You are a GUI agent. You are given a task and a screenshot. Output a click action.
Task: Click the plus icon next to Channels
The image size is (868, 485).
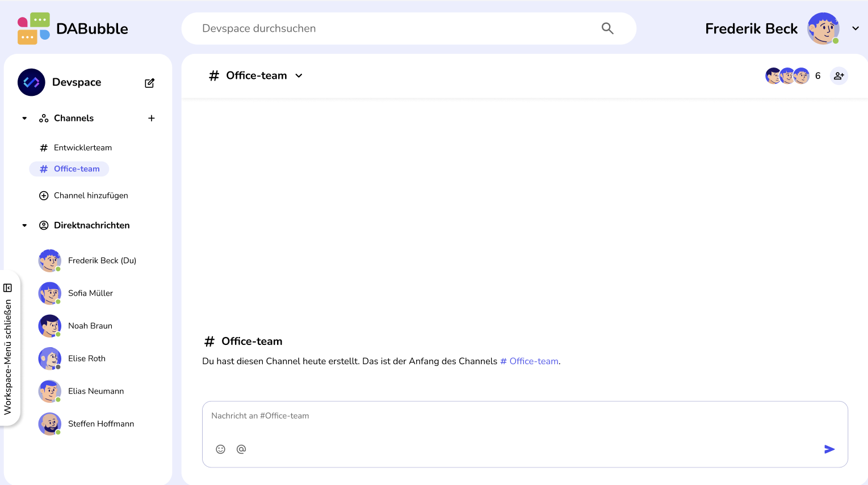(151, 118)
